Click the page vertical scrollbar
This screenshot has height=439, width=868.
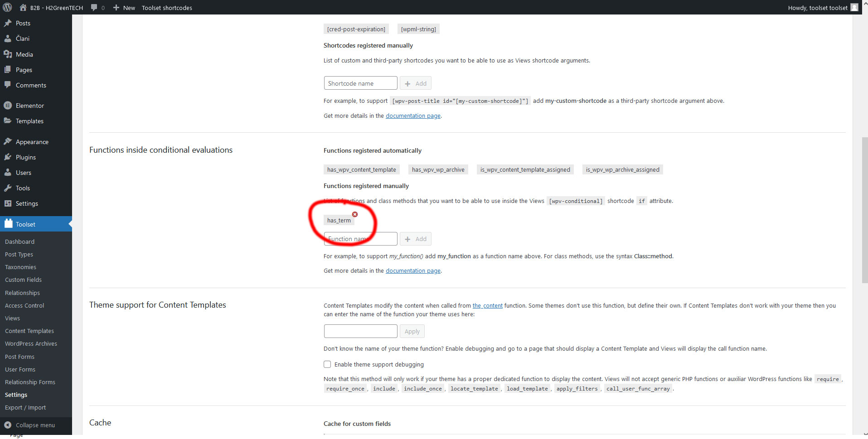coord(864,209)
